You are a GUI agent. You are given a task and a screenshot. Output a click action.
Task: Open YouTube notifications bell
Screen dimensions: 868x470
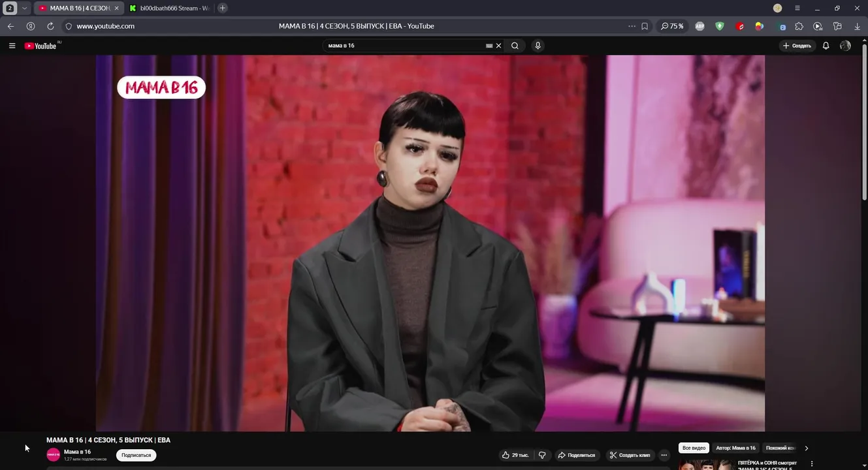pyautogui.click(x=826, y=46)
